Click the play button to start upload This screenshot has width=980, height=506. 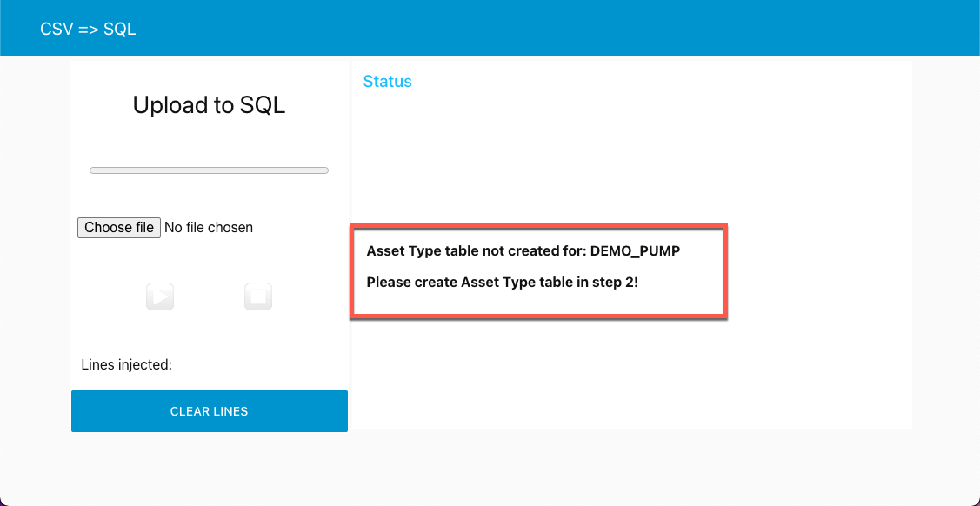(160, 296)
